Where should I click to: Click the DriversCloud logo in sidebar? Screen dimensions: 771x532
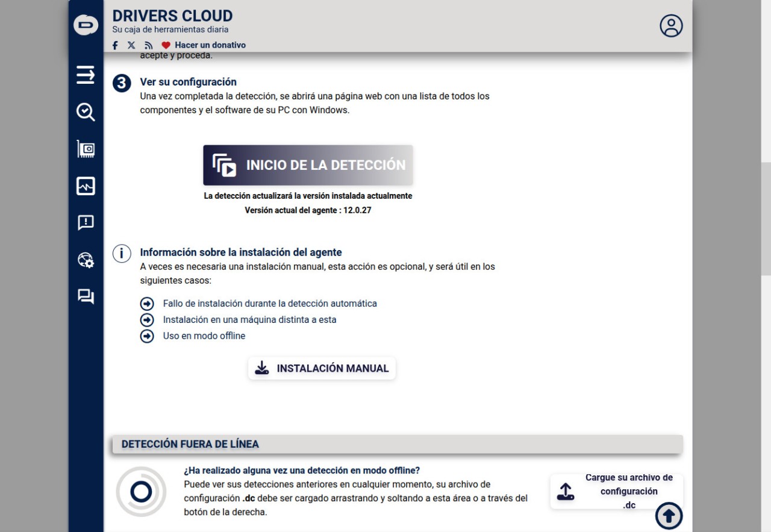(86, 25)
